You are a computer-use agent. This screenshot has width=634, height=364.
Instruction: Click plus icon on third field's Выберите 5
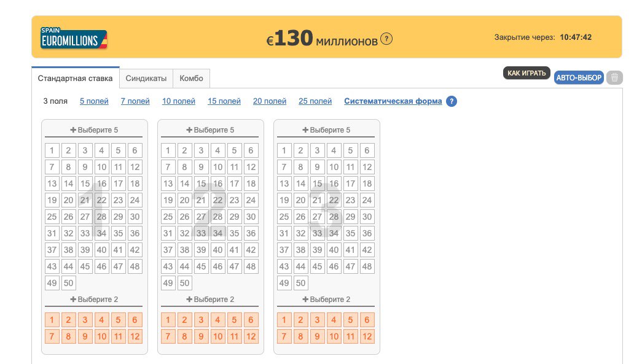click(x=305, y=130)
